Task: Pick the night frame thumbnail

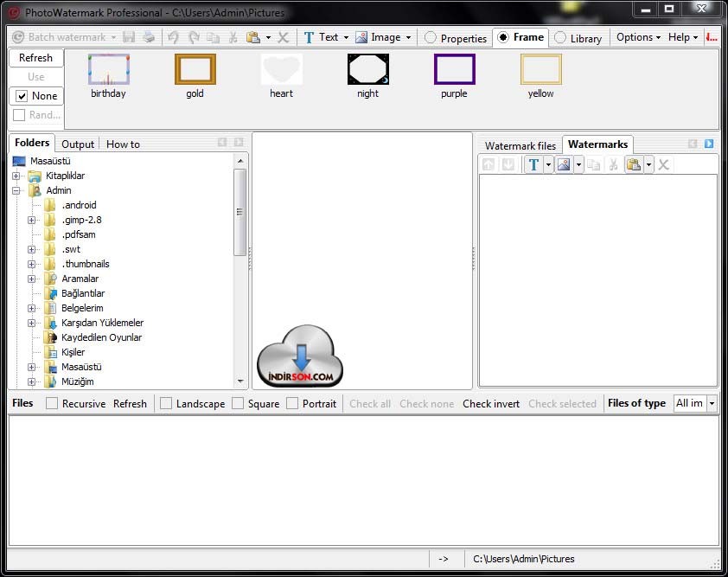Action: 368,69
